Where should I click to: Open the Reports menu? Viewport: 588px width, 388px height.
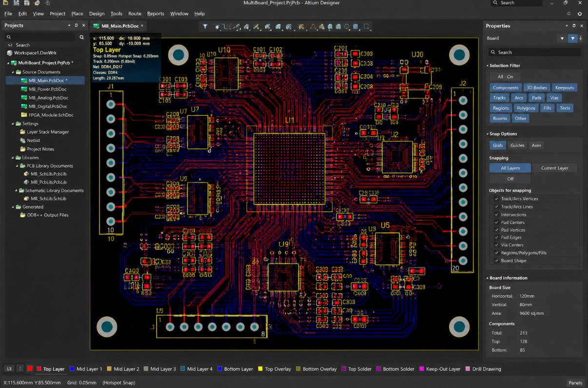(x=156, y=14)
